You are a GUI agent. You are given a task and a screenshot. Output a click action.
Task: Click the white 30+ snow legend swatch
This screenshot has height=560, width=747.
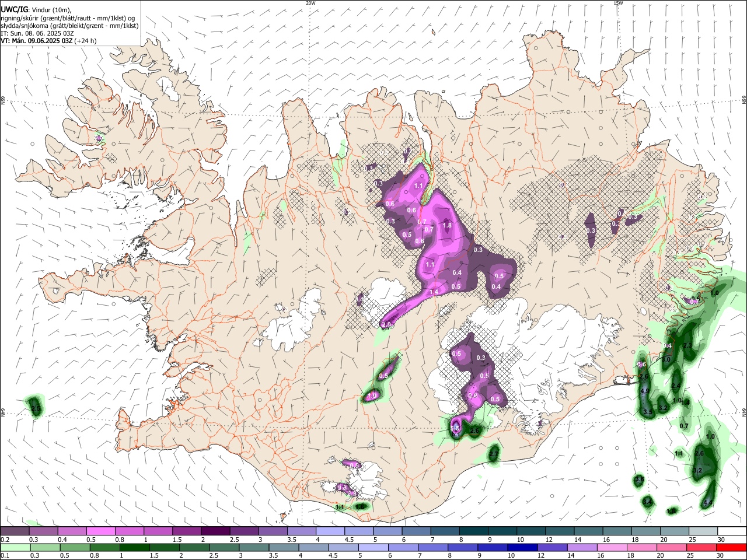pyautogui.click(x=731, y=531)
